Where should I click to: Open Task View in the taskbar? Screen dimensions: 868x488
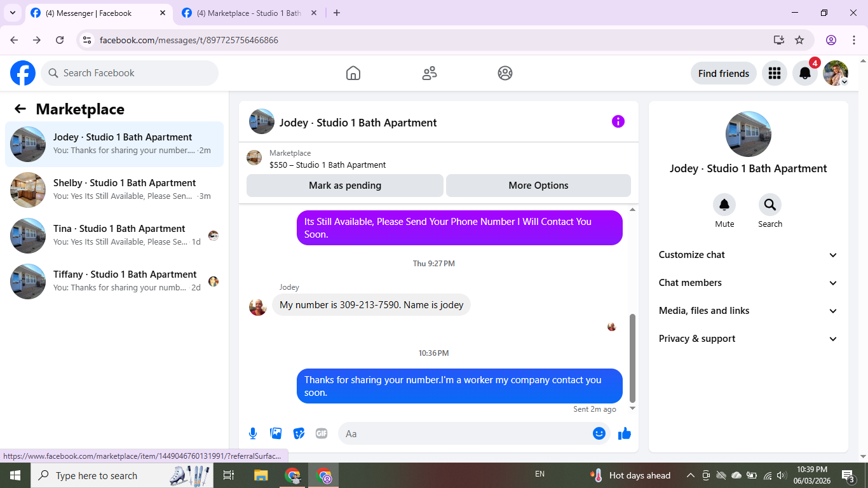pos(229,475)
